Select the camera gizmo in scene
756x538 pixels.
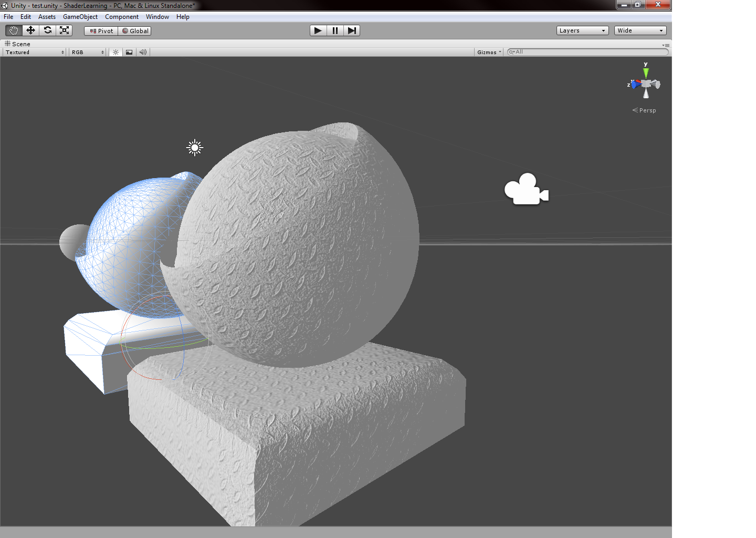point(526,189)
